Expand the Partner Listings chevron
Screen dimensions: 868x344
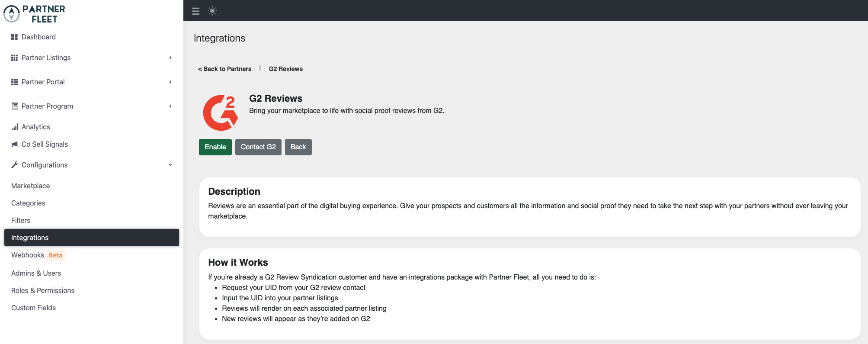tap(170, 58)
